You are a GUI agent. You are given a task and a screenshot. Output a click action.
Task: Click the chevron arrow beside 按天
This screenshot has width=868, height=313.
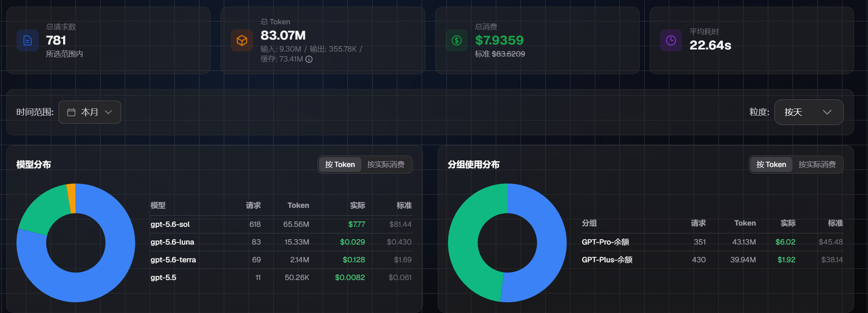coord(827,112)
